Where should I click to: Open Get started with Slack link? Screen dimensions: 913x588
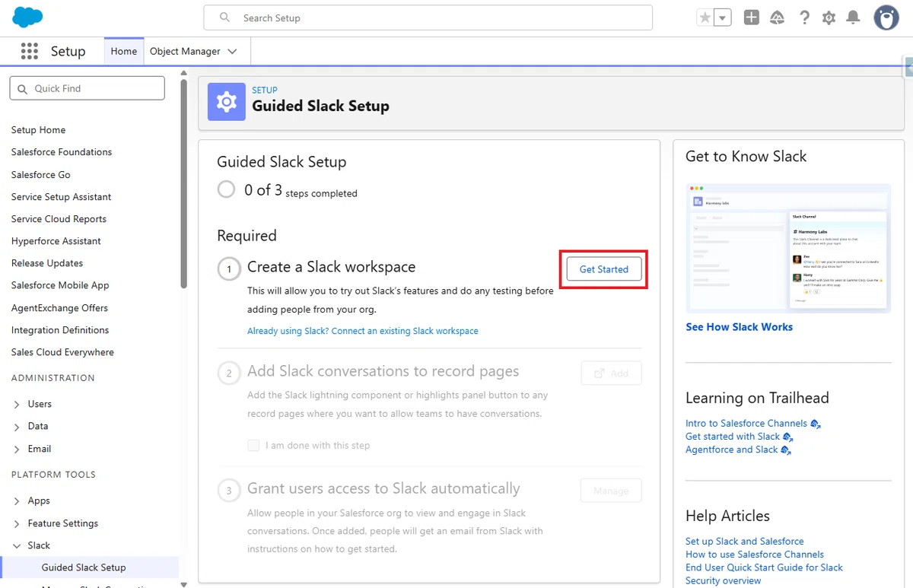pyautogui.click(x=733, y=437)
